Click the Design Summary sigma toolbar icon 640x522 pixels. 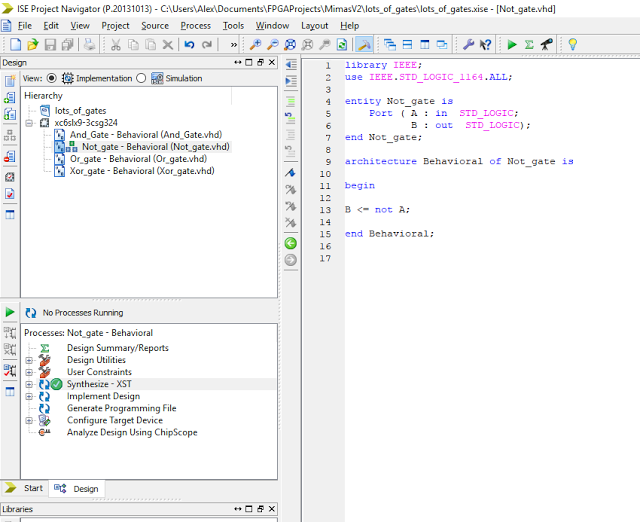(x=529, y=44)
